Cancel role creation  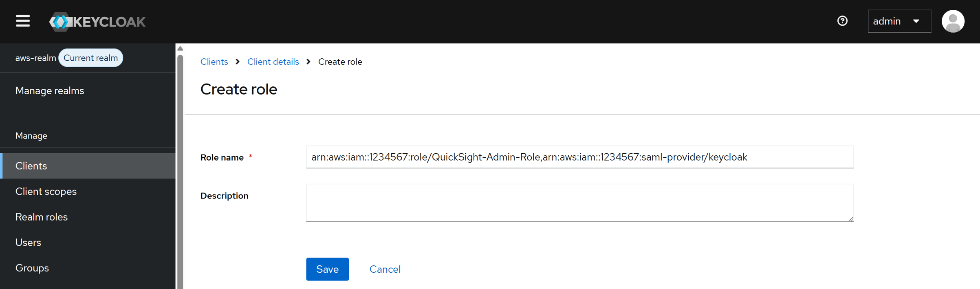click(385, 269)
